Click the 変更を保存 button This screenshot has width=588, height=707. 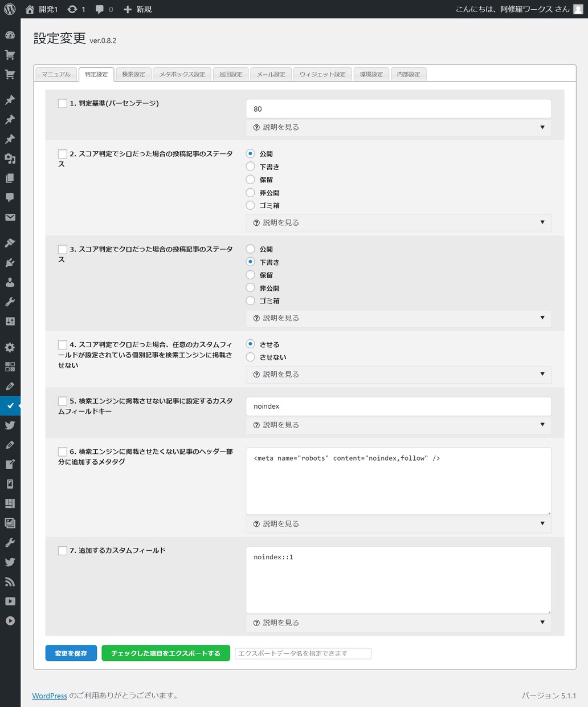click(x=71, y=653)
